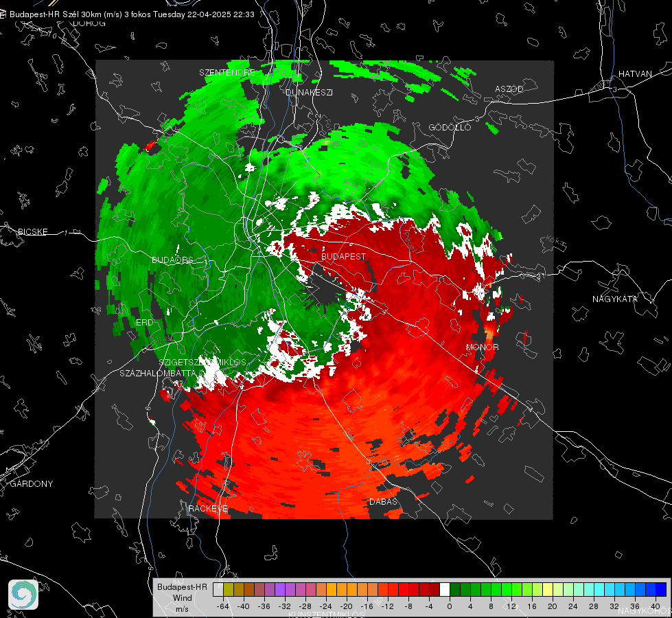672x618 pixels.
Task: Click the -12 legend scale value
Action: [x=387, y=606]
